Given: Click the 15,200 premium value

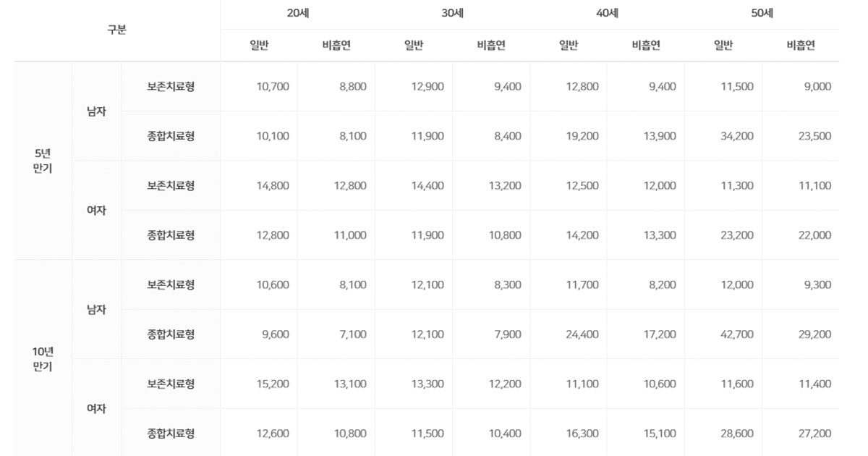Looking at the screenshot, I should [x=273, y=384].
